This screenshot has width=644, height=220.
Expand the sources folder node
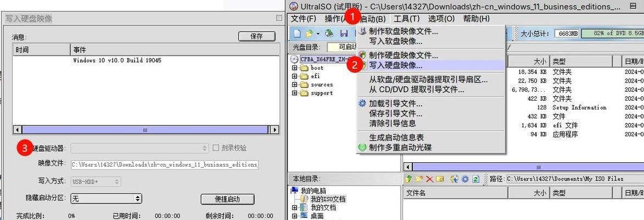click(x=294, y=85)
